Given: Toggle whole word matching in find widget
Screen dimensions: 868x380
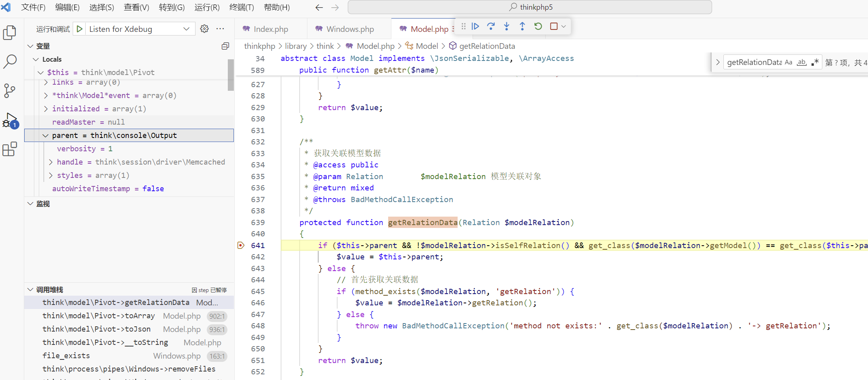Looking at the screenshot, I should tap(802, 62).
